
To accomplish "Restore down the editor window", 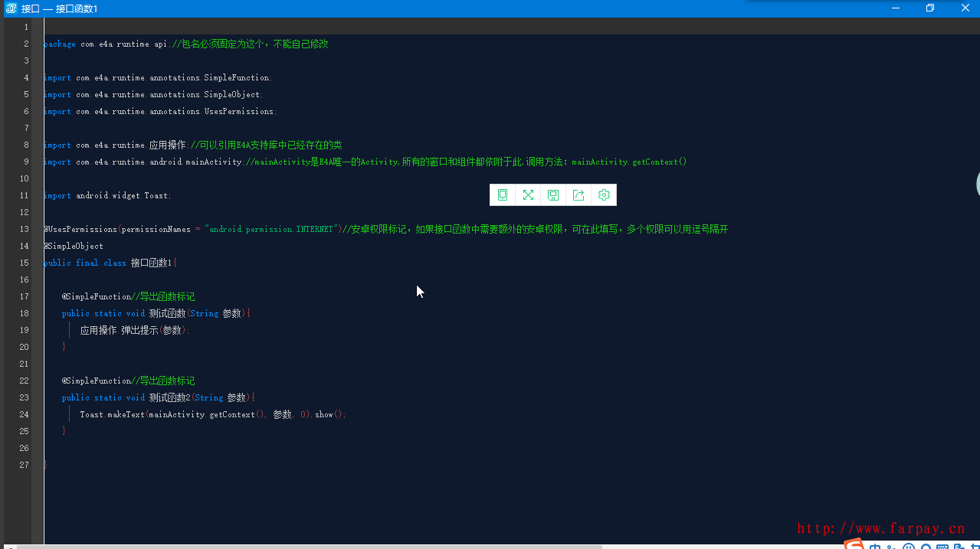I will [930, 8].
